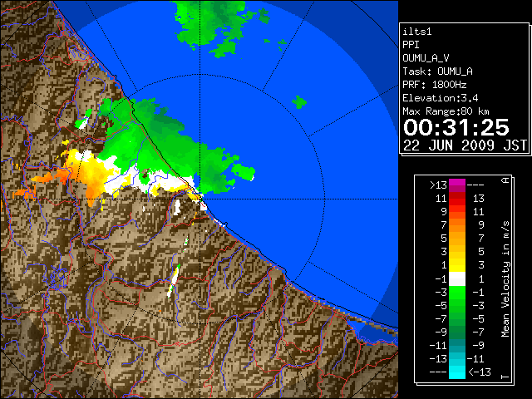Click the 'PRF: 1800Hz' line
The height and width of the screenshot is (399, 532).
pyautogui.click(x=434, y=85)
